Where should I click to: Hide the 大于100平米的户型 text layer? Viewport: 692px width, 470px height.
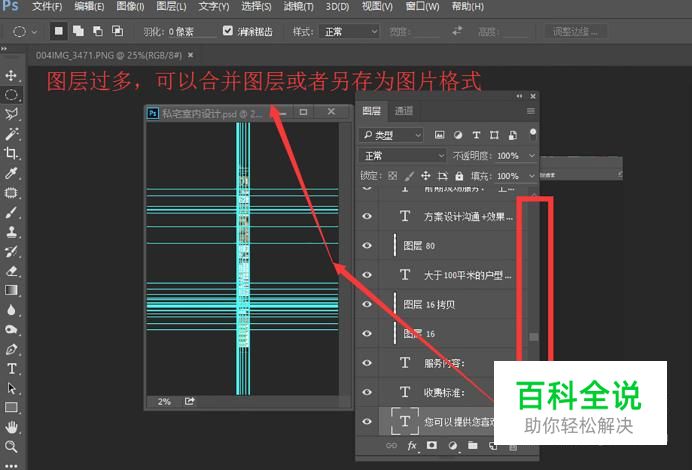tap(367, 275)
